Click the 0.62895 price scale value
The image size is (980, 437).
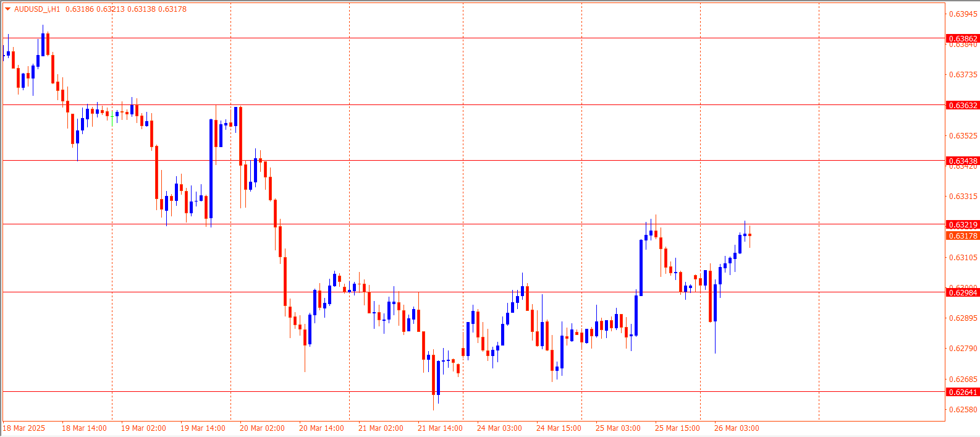[963, 318]
